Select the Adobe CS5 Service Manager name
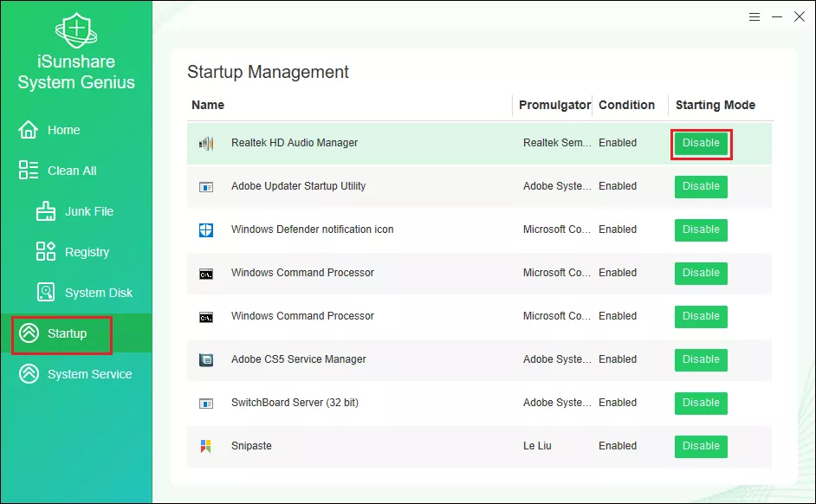816x504 pixels. coord(299,359)
